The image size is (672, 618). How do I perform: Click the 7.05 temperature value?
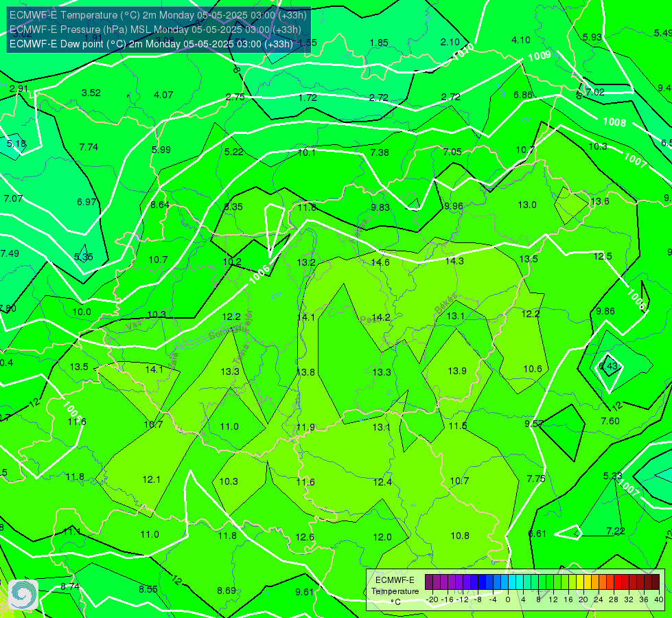[452, 152]
